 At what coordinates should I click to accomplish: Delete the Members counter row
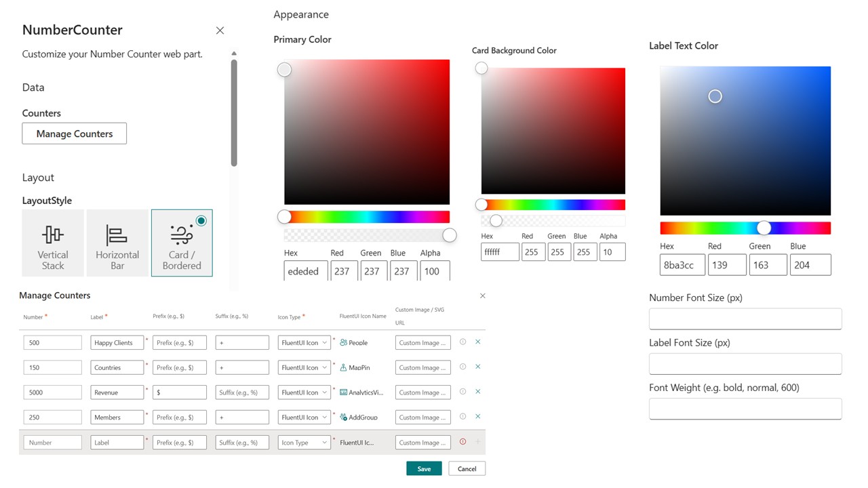478,417
